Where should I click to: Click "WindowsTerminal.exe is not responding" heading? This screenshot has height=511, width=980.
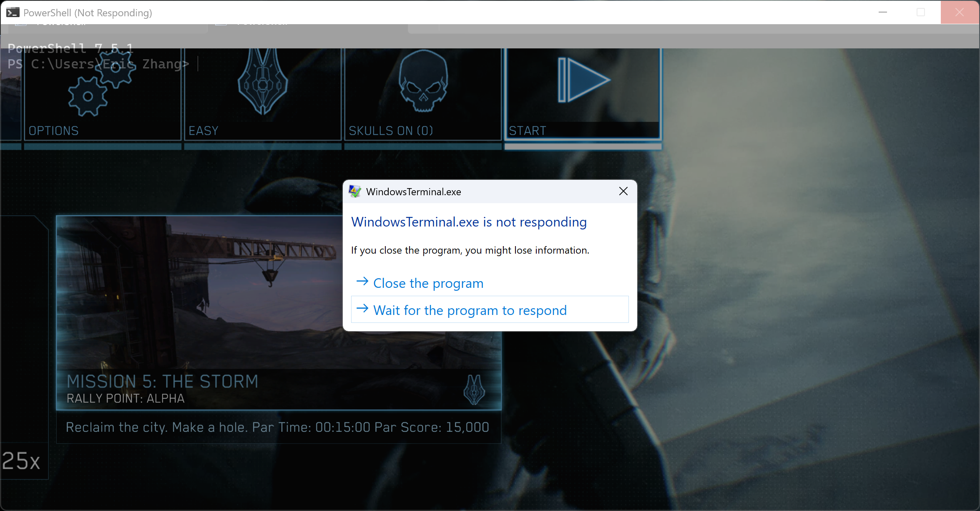coord(469,222)
